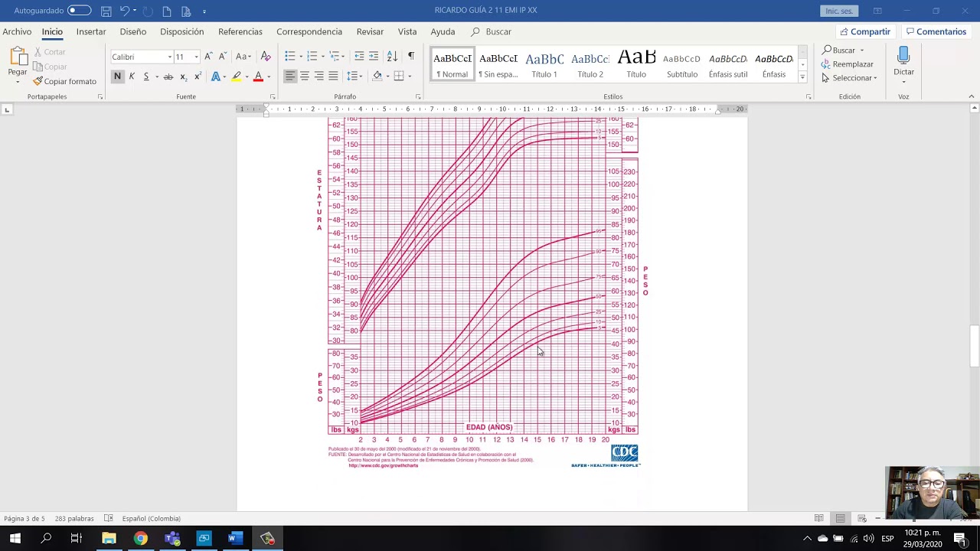
Task: Switch to the Insertar tab
Action: [91, 31]
